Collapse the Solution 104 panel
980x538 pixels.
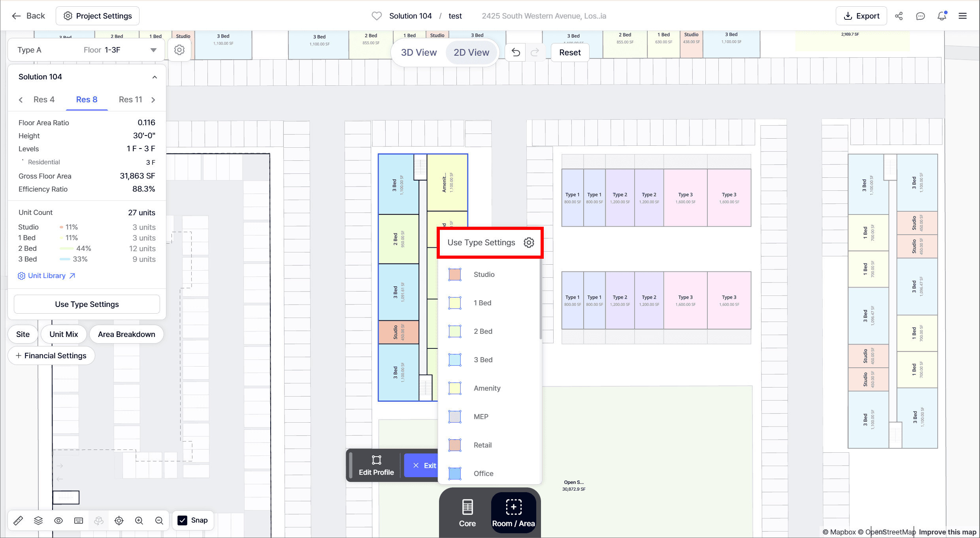pos(155,77)
